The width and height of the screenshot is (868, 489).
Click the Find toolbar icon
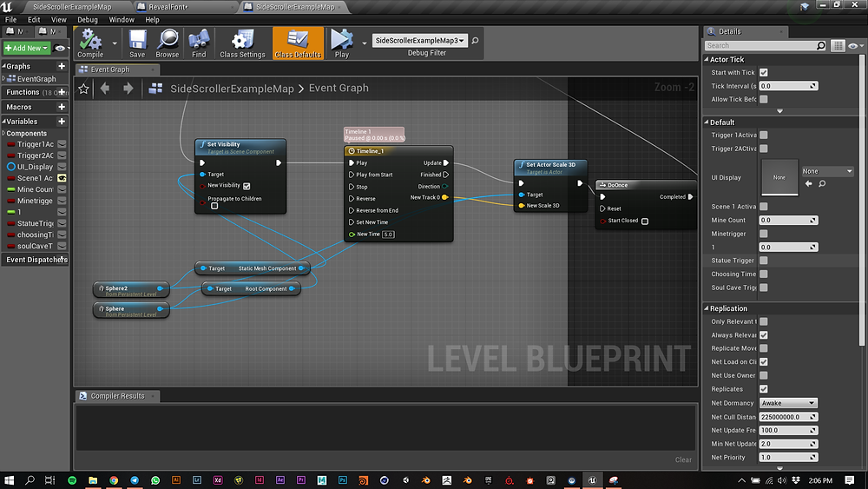click(x=199, y=43)
